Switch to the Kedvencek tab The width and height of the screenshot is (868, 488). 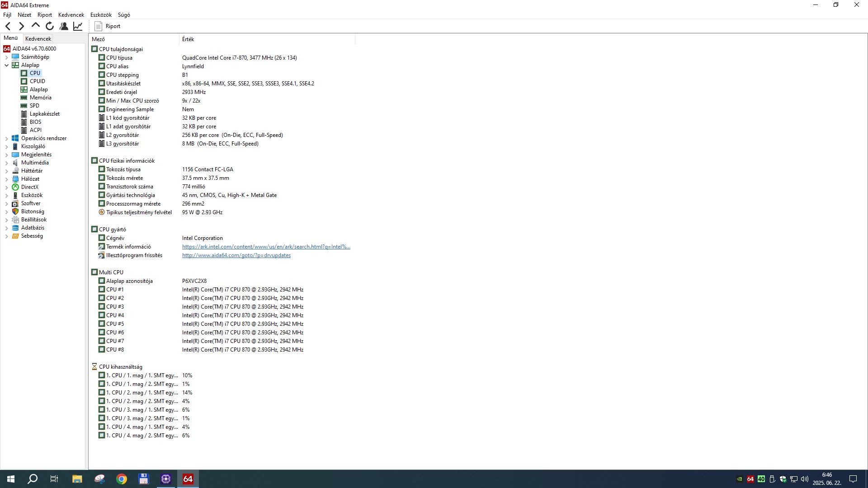38,39
